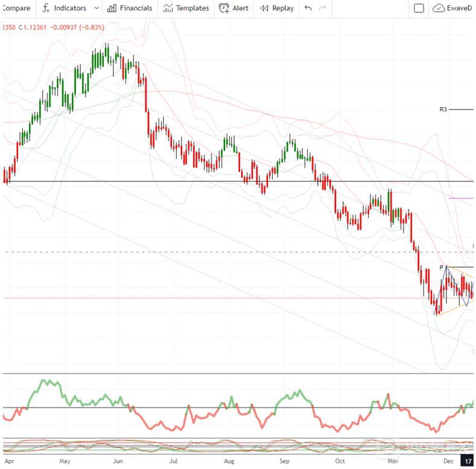Screen dimensions: 476x469
Task: Click the Compare symbols button
Action: point(15,8)
